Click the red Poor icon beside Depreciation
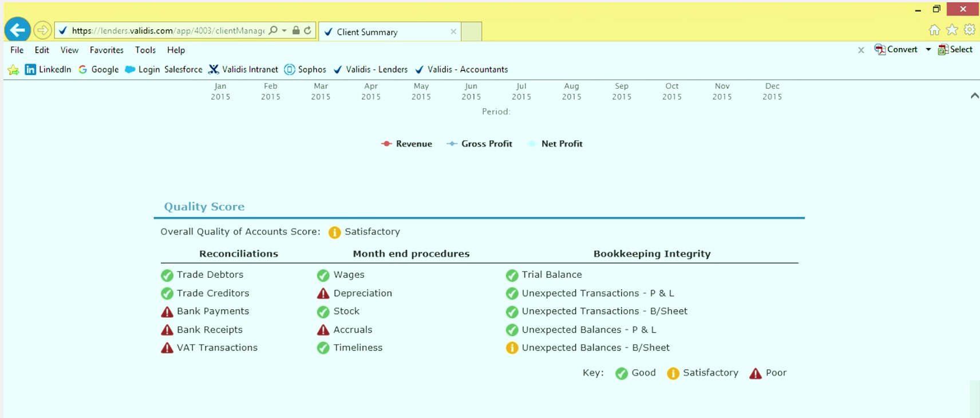980x418 pixels. tap(323, 294)
